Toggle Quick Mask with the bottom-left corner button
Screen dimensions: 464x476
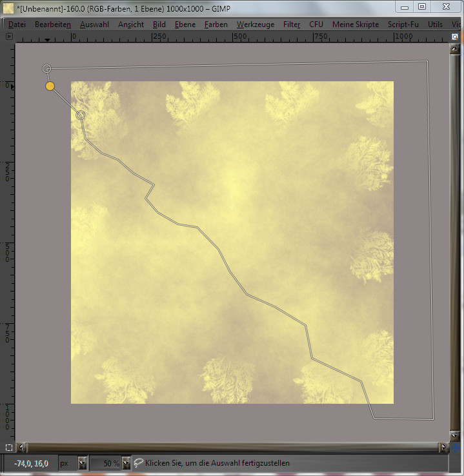(x=9, y=446)
